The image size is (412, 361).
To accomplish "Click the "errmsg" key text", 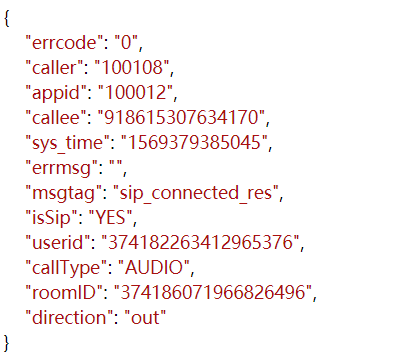I will tap(62, 168).
